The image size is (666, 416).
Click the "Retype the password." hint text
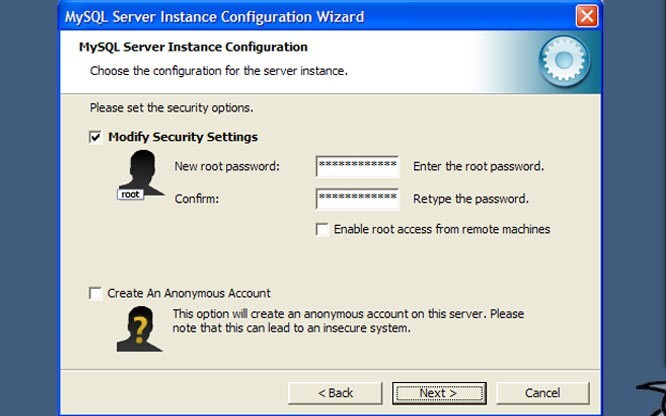[x=470, y=199]
